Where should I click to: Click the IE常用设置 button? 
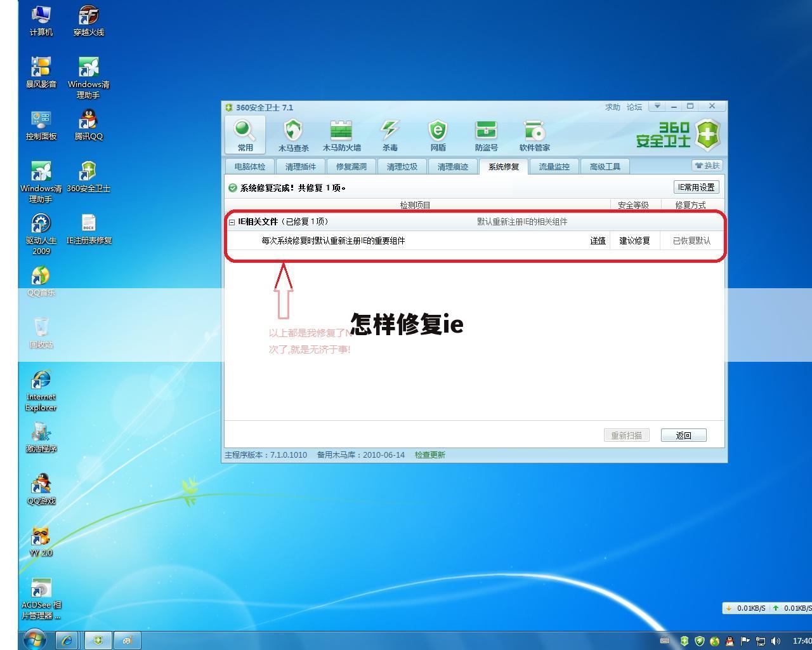[696, 187]
